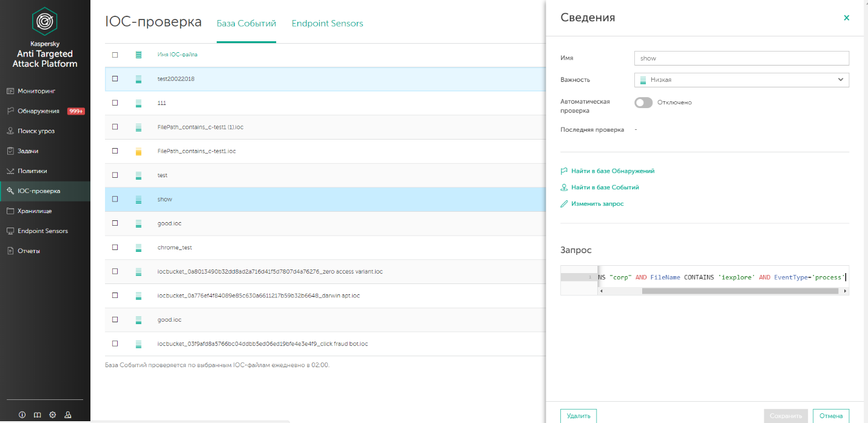Expand the Важность dropdown
The width and height of the screenshot is (868, 423).
(x=741, y=80)
